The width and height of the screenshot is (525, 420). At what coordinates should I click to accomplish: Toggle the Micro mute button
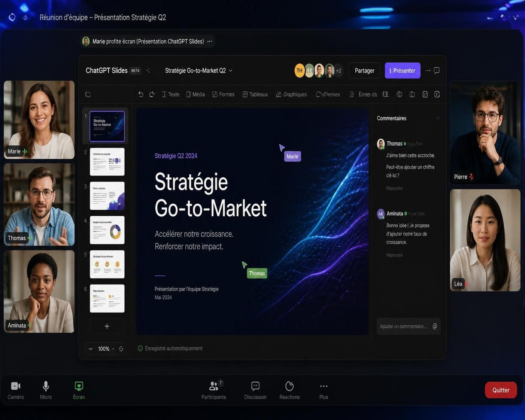coord(46,390)
